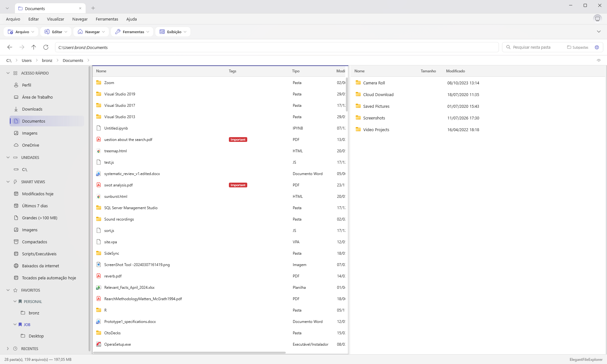Open Área de Trabalho in the sidebar
Viewport: 607px width, 364px height.
pos(47,97)
